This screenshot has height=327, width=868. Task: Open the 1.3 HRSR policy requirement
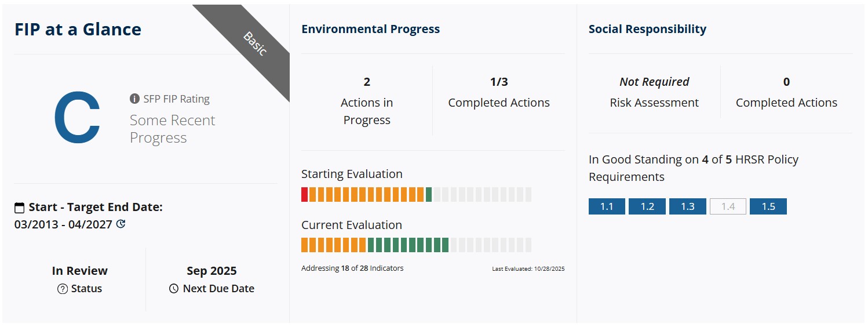click(x=687, y=206)
